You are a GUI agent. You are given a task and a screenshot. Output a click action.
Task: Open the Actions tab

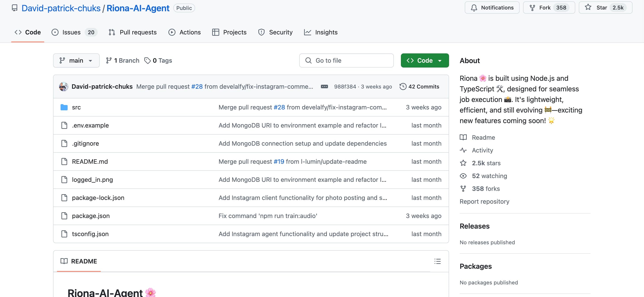click(185, 32)
